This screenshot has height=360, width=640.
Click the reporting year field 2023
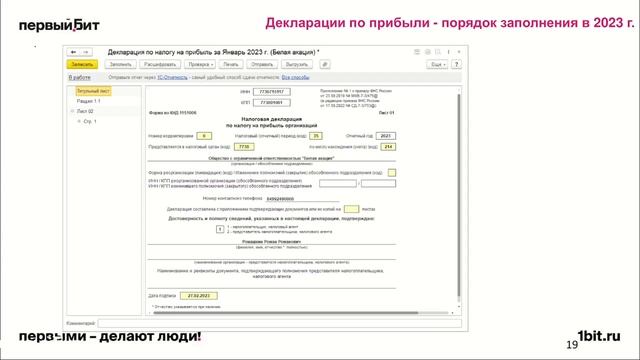click(x=386, y=136)
